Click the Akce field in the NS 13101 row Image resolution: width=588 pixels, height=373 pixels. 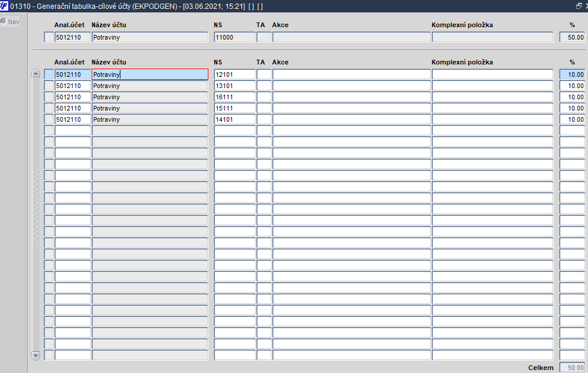pyautogui.click(x=351, y=86)
